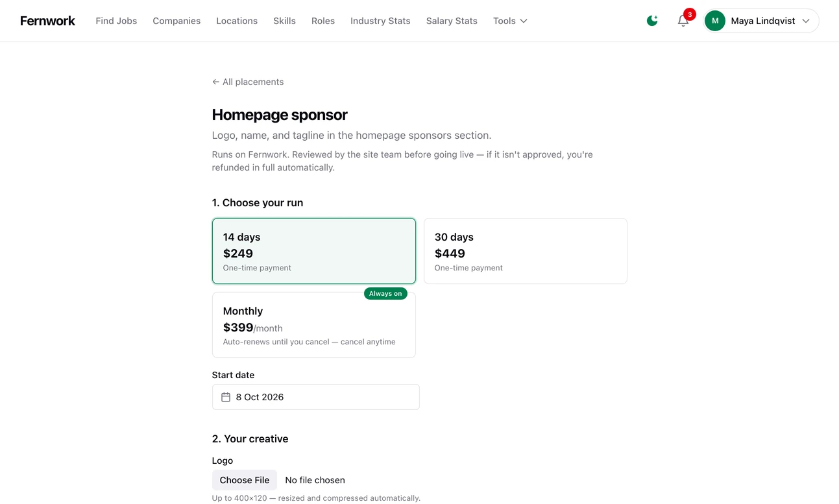Click the Always on badge
Viewport: 839px width, 504px height.
385,294
